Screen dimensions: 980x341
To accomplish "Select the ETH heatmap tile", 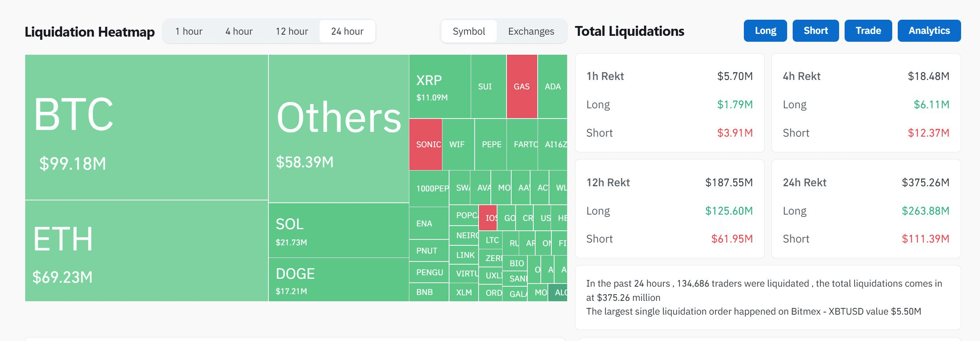I will pyautogui.click(x=146, y=251).
